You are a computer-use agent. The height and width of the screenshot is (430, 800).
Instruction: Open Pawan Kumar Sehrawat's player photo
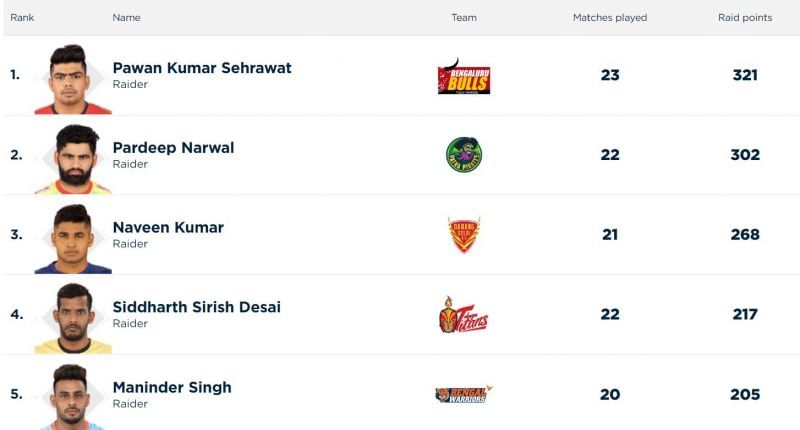(x=70, y=79)
